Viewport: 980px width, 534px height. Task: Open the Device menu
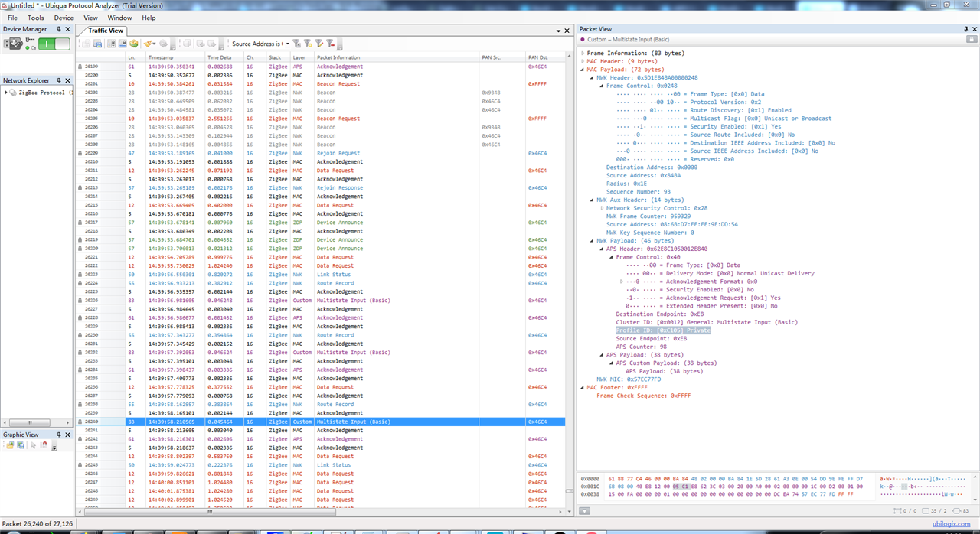click(64, 18)
